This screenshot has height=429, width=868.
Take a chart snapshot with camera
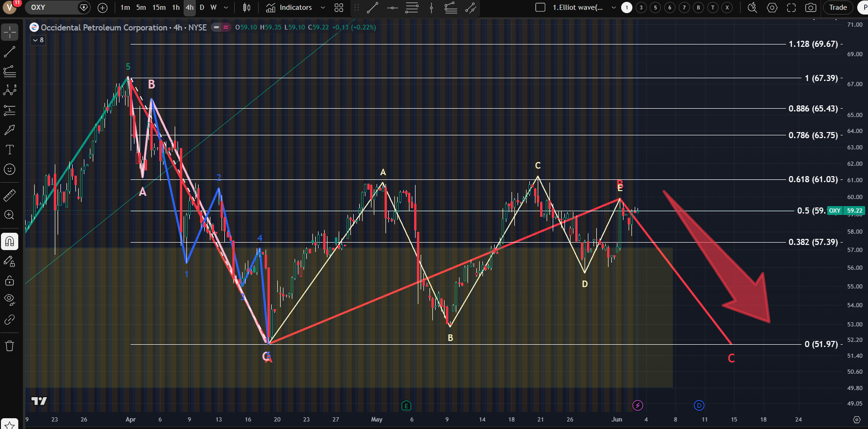point(811,7)
